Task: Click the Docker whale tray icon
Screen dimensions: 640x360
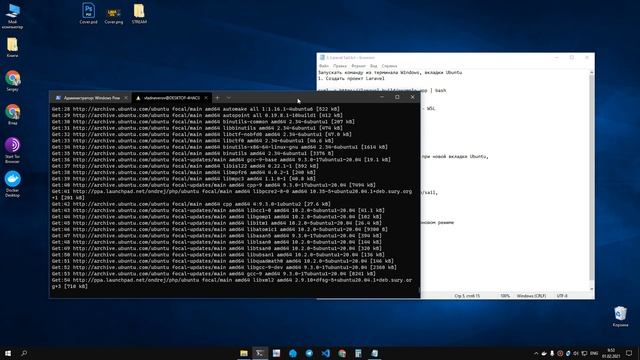Action: 544,353
